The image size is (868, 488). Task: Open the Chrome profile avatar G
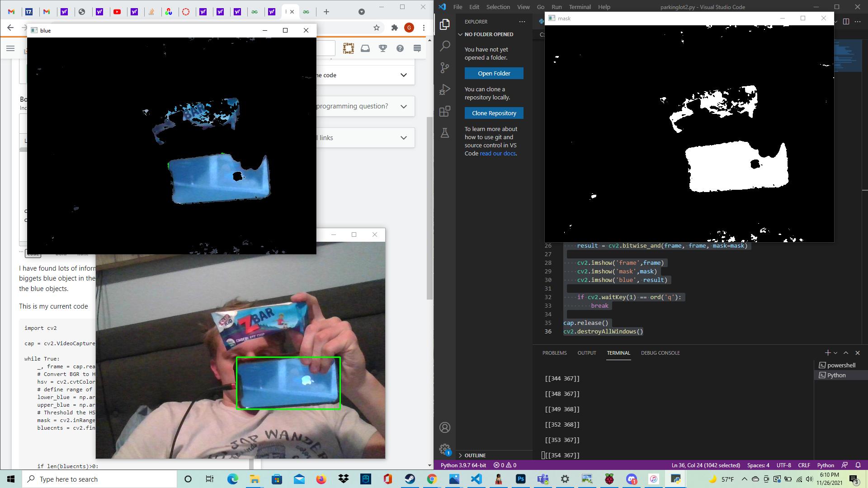tap(409, 28)
